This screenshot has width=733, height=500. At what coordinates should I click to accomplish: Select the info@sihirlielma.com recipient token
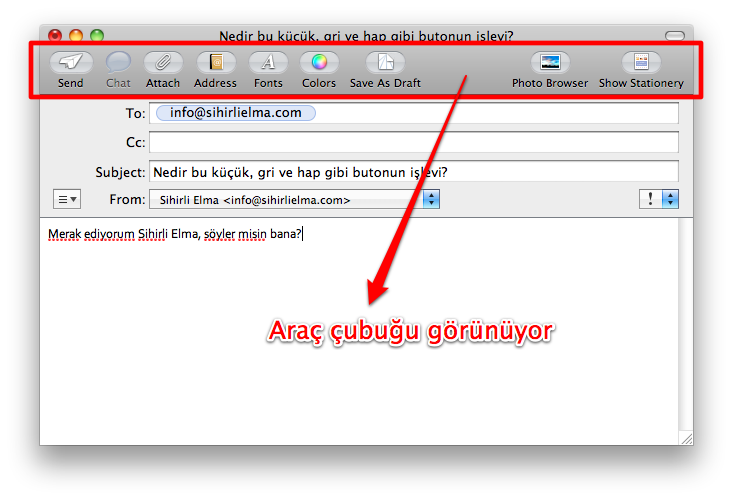235,113
